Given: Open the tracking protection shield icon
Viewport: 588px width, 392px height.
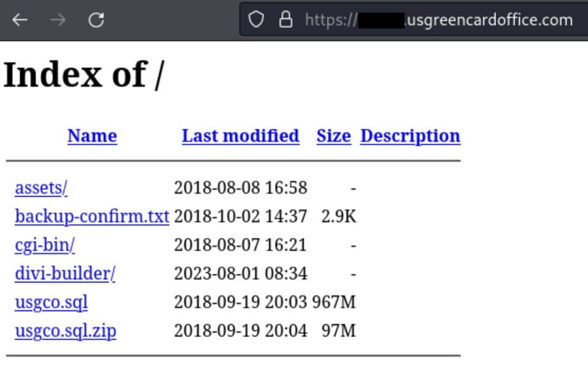Looking at the screenshot, I should pyautogui.click(x=256, y=20).
